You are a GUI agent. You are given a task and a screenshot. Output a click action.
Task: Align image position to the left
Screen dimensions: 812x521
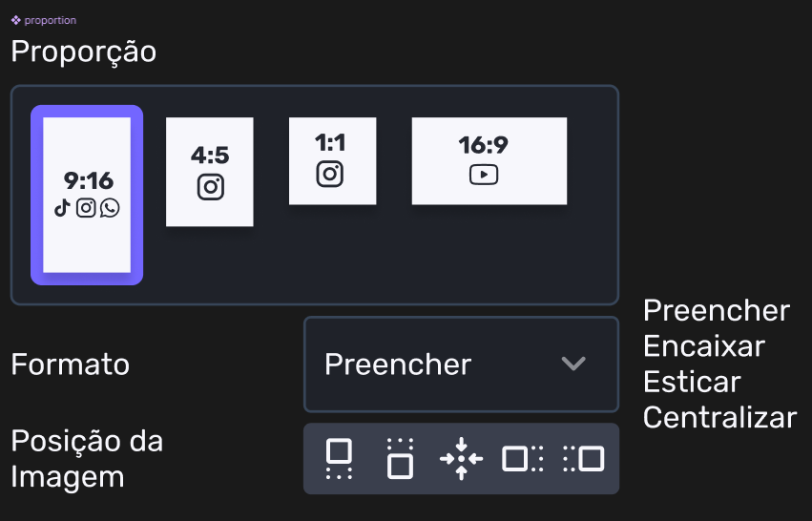click(522, 458)
